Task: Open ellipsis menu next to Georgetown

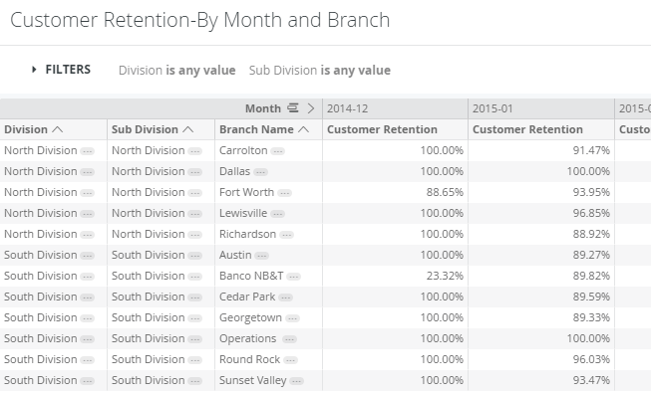Action: [x=292, y=319]
